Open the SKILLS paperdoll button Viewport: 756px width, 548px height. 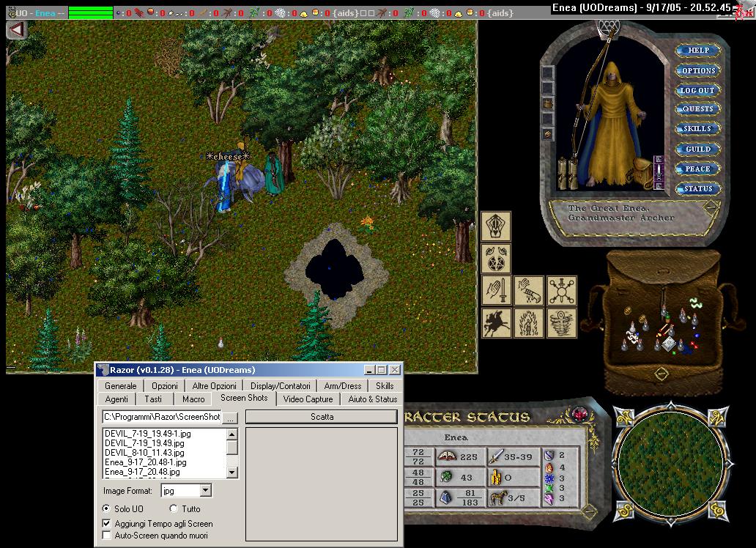pyautogui.click(x=698, y=129)
